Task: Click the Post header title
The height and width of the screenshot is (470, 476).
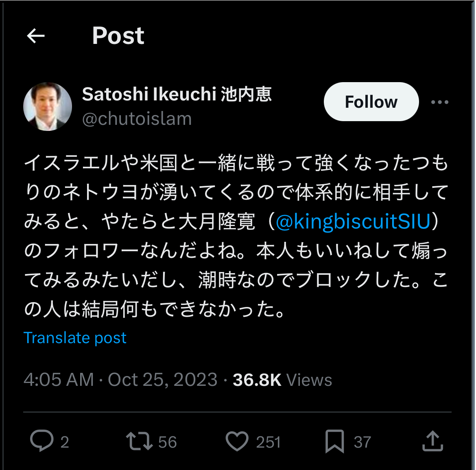Action: [x=118, y=36]
